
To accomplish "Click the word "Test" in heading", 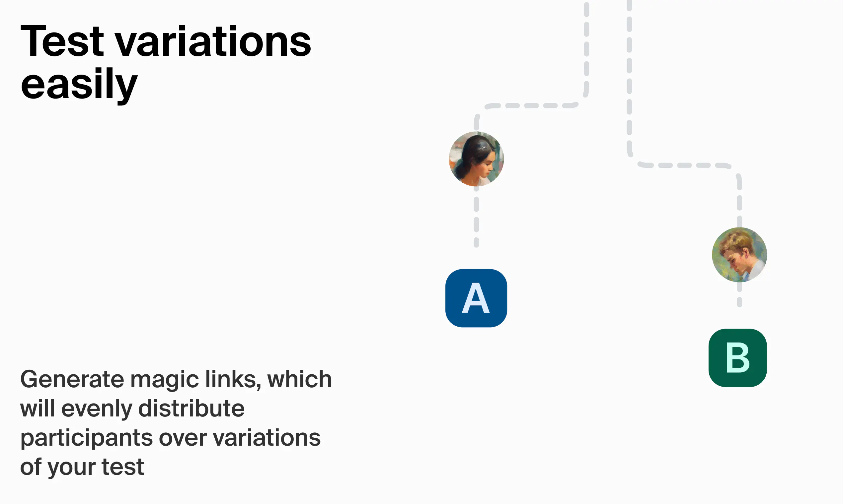I will [x=62, y=41].
